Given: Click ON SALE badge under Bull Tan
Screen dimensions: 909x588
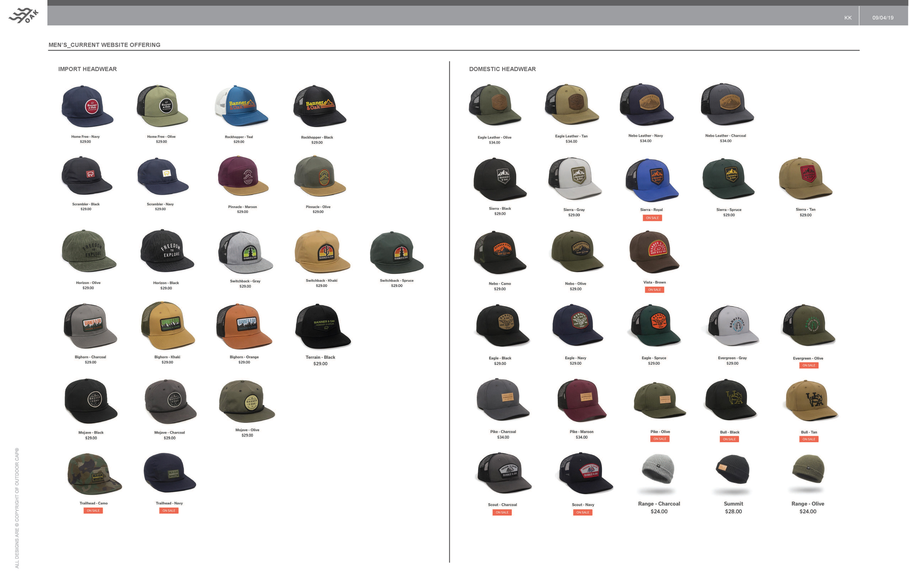Looking at the screenshot, I should click(809, 439).
